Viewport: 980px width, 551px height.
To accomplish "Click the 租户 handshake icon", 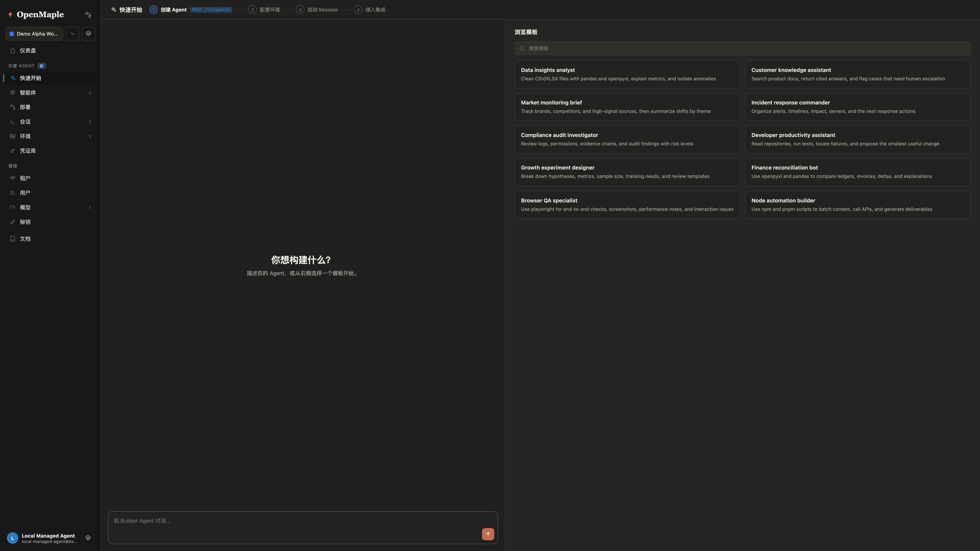I will pyautogui.click(x=13, y=178).
